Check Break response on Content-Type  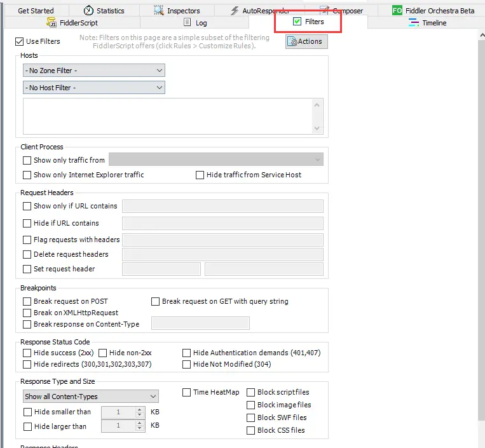tap(27, 324)
